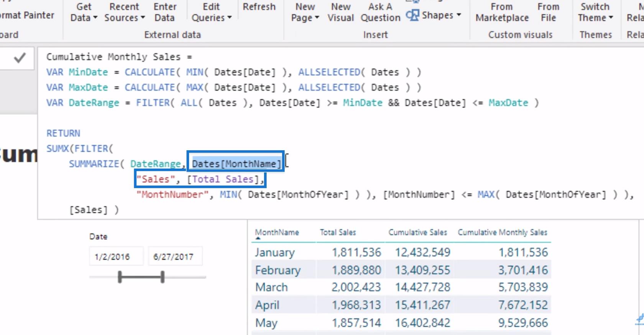Click Ask A Question button

point(380,12)
